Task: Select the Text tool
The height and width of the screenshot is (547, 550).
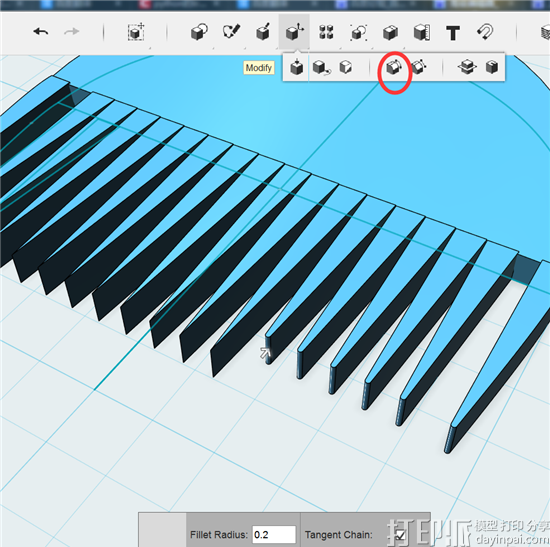Action: tap(453, 33)
